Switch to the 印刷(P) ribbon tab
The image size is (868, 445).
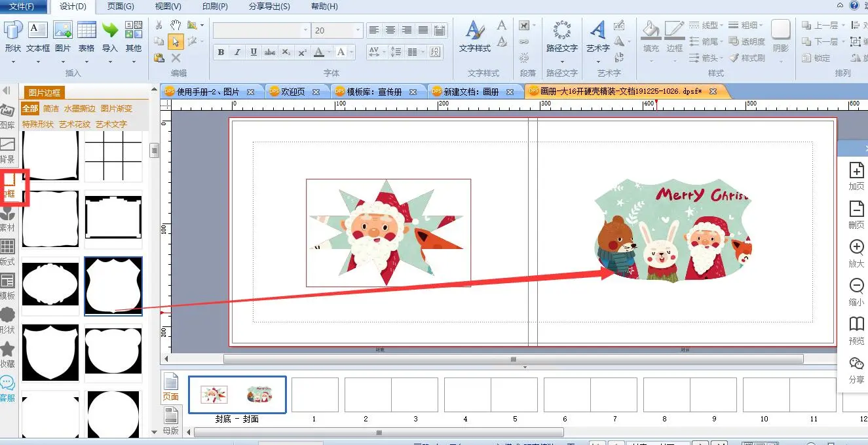[214, 7]
